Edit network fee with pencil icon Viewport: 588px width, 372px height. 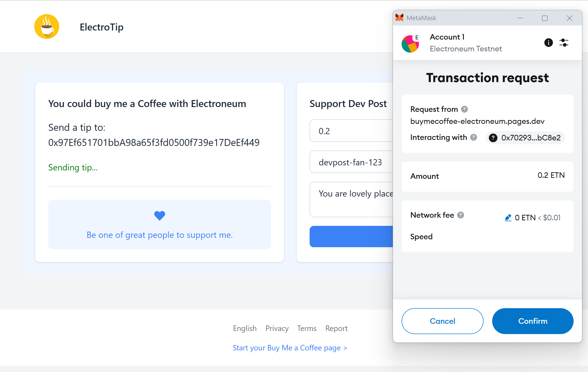[x=508, y=218]
